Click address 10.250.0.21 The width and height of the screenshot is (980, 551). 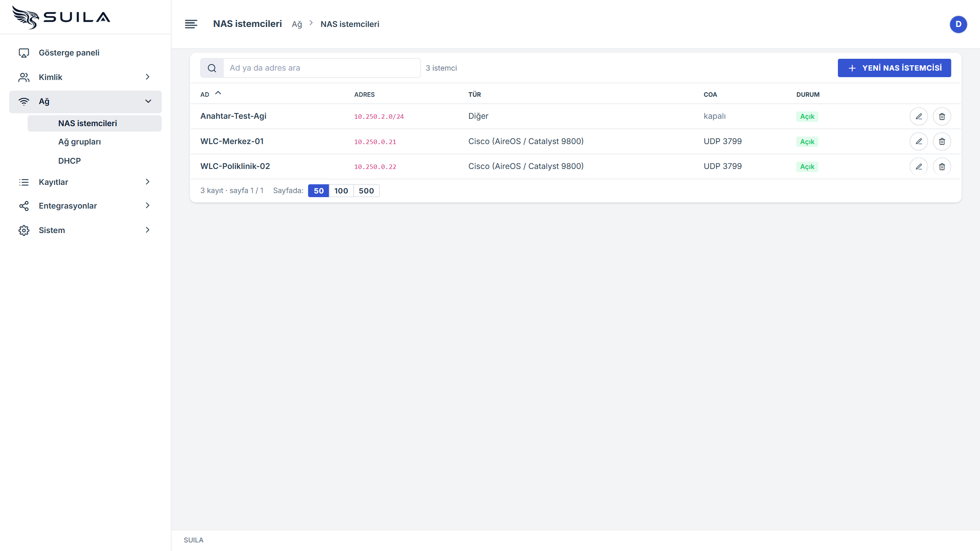pyautogui.click(x=375, y=142)
